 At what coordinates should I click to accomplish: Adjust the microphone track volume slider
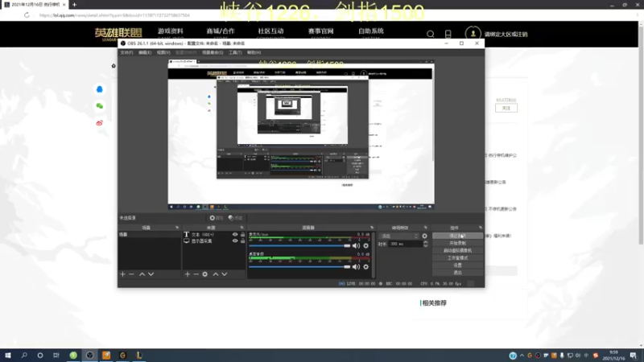pyautogui.click(x=299, y=246)
